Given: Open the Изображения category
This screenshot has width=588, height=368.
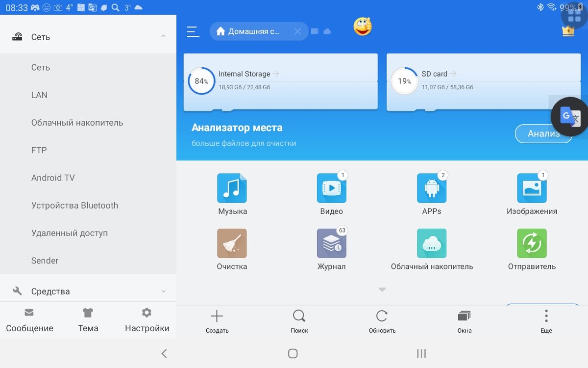Looking at the screenshot, I should [532, 194].
